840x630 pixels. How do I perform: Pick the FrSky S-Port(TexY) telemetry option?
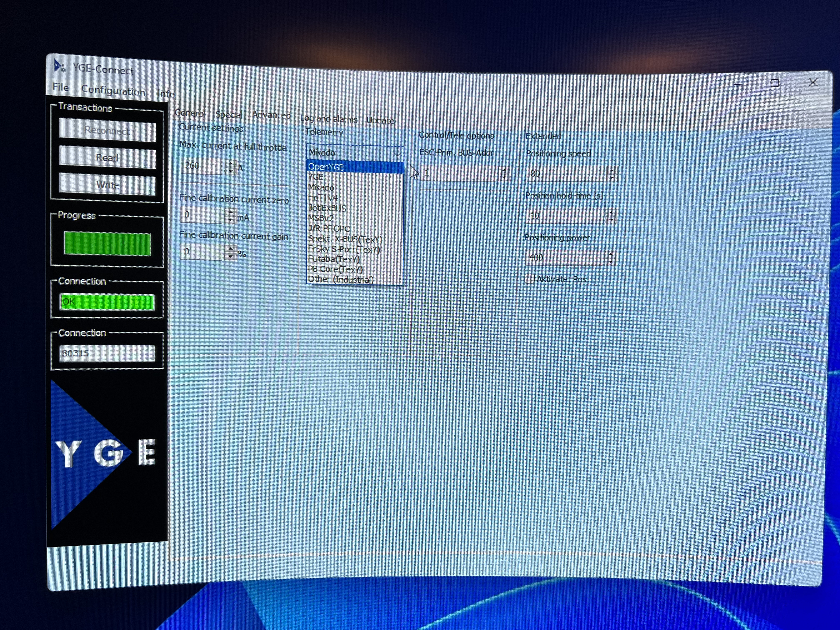[344, 249]
